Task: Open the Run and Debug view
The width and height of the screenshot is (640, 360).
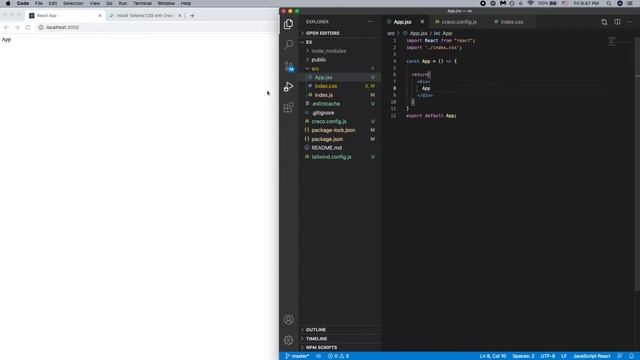Action: 289,87
